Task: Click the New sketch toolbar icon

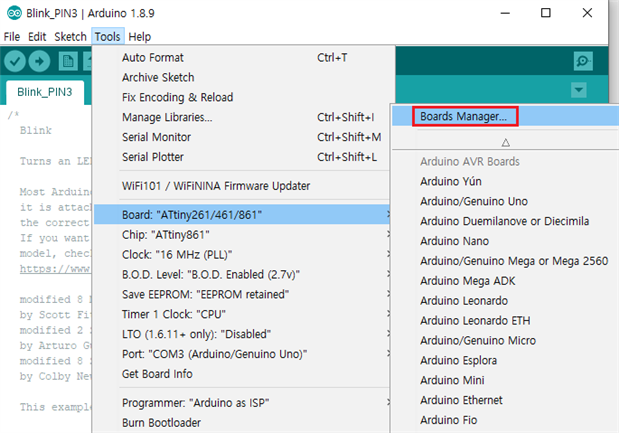Action: 68,61
